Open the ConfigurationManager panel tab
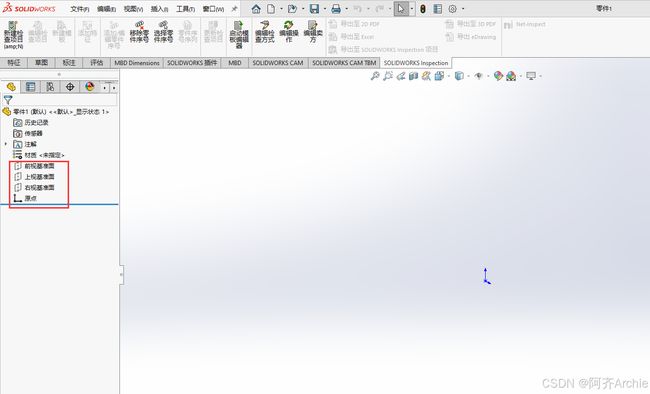This screenshot has width=650, height=394. [50, 87]
